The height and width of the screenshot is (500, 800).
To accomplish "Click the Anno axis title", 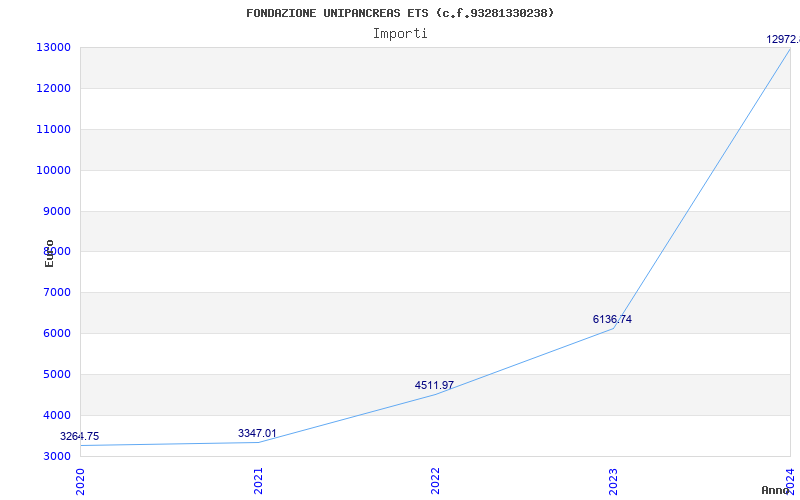I will tap(776, 490).
